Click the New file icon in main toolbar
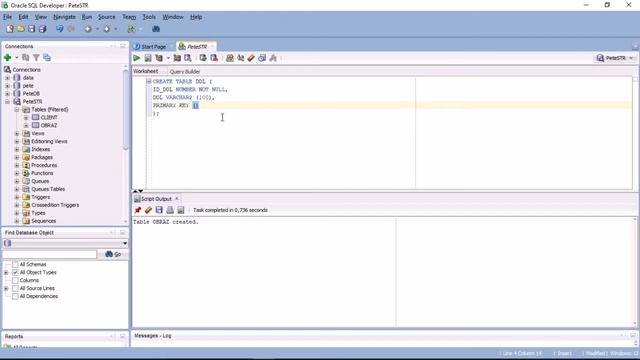Screen dimensions: 640x360 [10, 29]
